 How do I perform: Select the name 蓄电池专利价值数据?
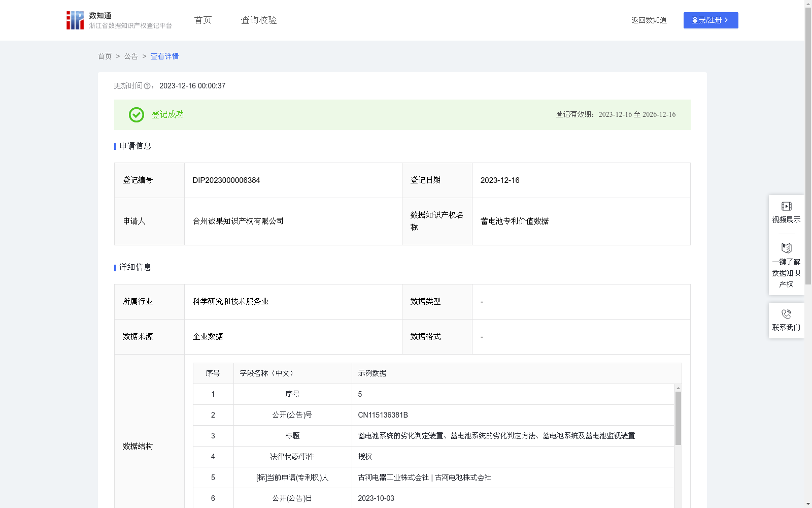pyautogui.click(x=515, y=221)
